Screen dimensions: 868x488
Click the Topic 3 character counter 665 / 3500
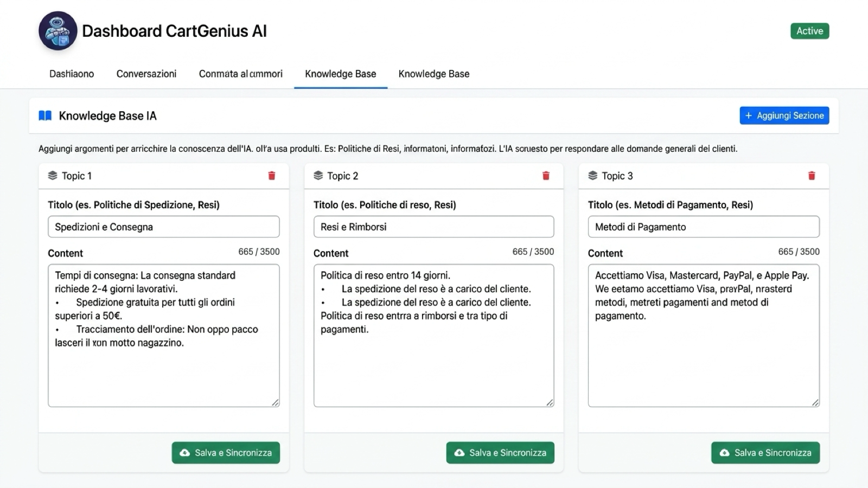[x=799, y=252]
